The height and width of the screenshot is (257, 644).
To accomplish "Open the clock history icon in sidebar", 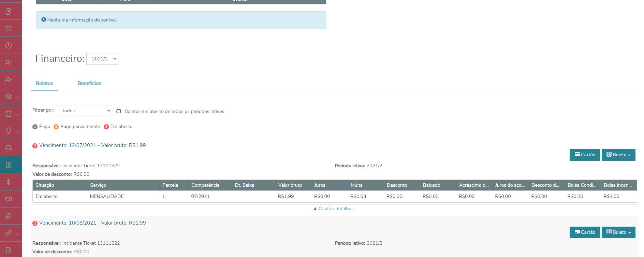I will pyautogui.click(x=9, y=45).
